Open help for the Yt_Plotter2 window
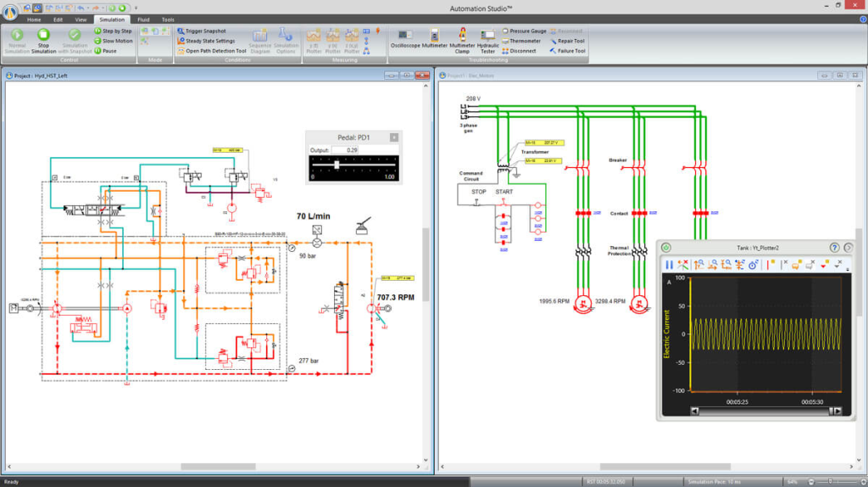Viewport: 868px width, 487px height. point(834,248)
